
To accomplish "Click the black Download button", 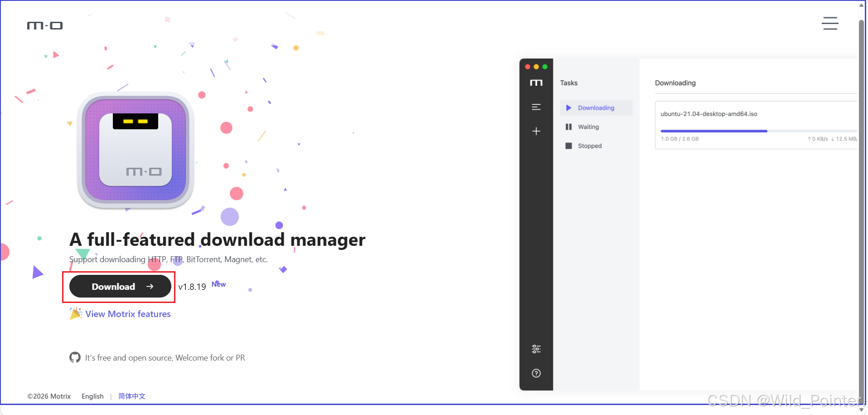I will click(120, 287).
